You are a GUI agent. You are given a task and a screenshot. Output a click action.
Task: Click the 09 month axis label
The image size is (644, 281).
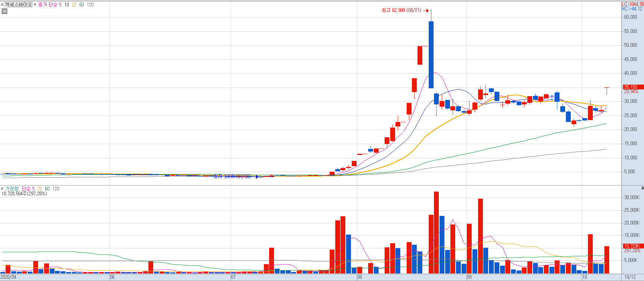pyautogui.click(x=469, y=277)
